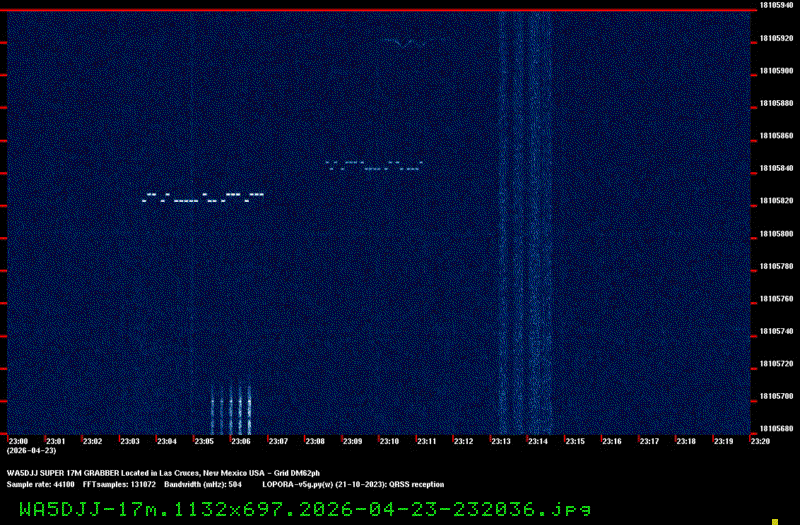Select the 23:06 time label
This screenshot has width=800, height=525.
point(241,441)
